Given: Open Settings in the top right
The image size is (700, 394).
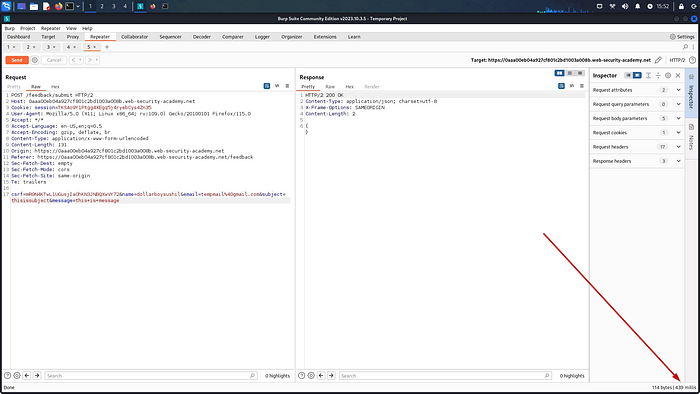Looking at the screenshot, I should [x=682, y=37].
